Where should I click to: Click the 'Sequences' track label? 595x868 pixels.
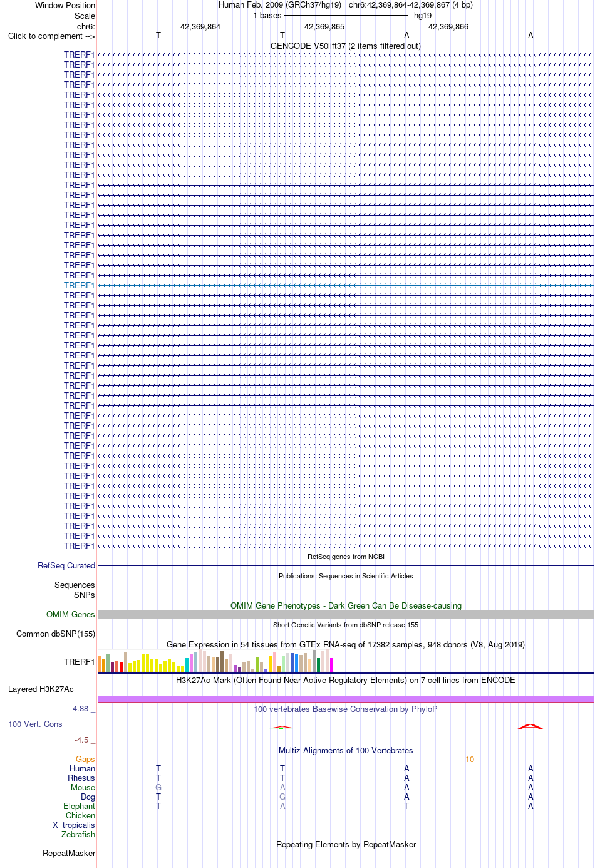click(75, 585)
